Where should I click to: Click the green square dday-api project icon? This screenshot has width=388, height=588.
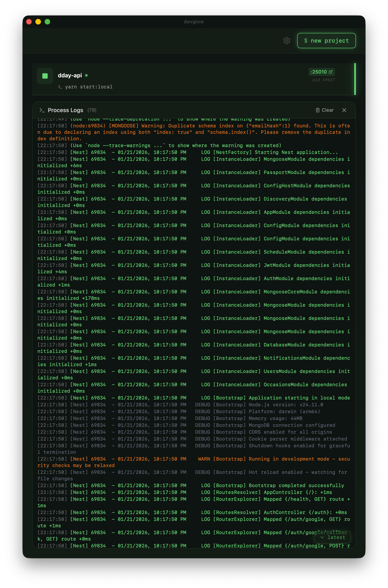pyautogui.click(x=45, y=76)
